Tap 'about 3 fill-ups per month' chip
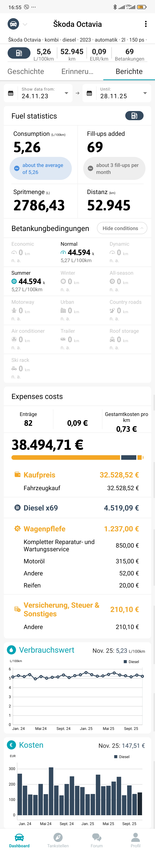 [x=114, y=168]
